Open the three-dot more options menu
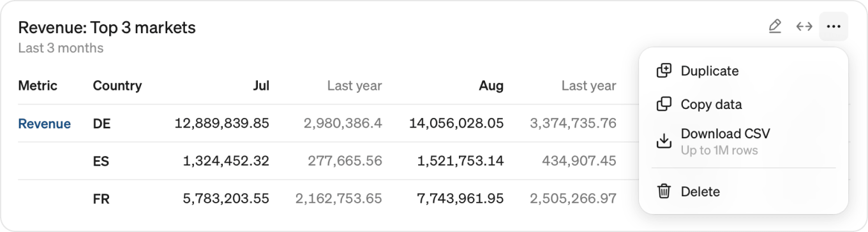This screenshot has width=868, height=232. tap(834, 27)
